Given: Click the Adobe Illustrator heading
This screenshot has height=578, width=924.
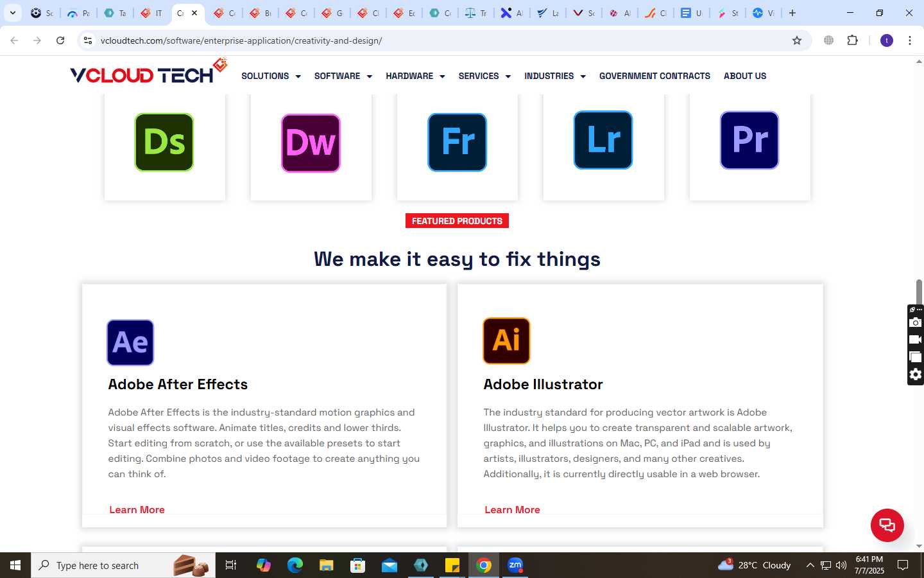Looking at the screenshot, I should coord(543,384).
